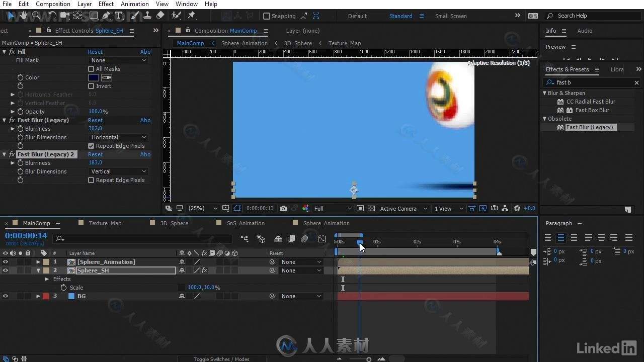
Task: Open Fill color swatch
Action: tap(94, 77)
